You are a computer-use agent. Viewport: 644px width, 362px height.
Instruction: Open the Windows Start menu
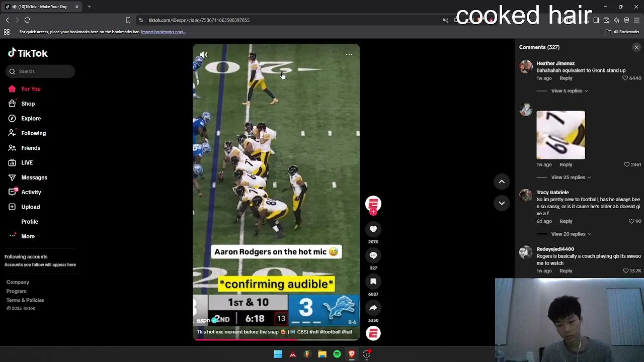pyautogui.click(x=278, y=354)
